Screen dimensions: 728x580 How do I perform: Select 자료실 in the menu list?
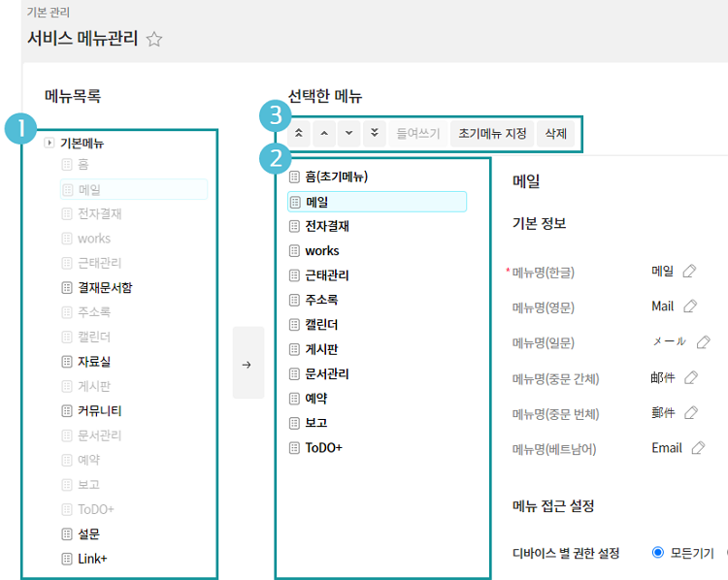93,362
